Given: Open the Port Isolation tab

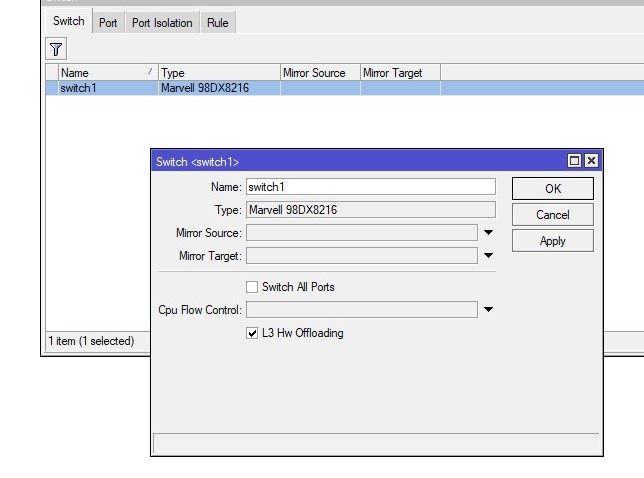Looking at the screenshot, I should coord(162,23).
